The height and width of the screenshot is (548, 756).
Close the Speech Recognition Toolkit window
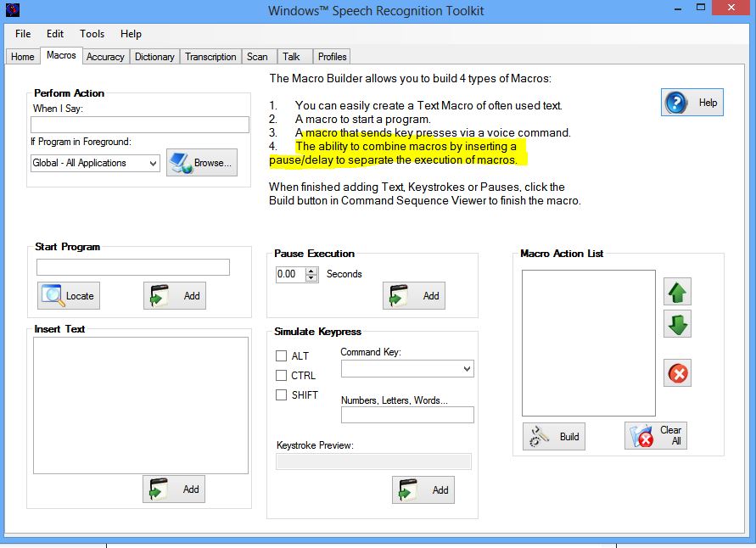(x=731, y=8)
